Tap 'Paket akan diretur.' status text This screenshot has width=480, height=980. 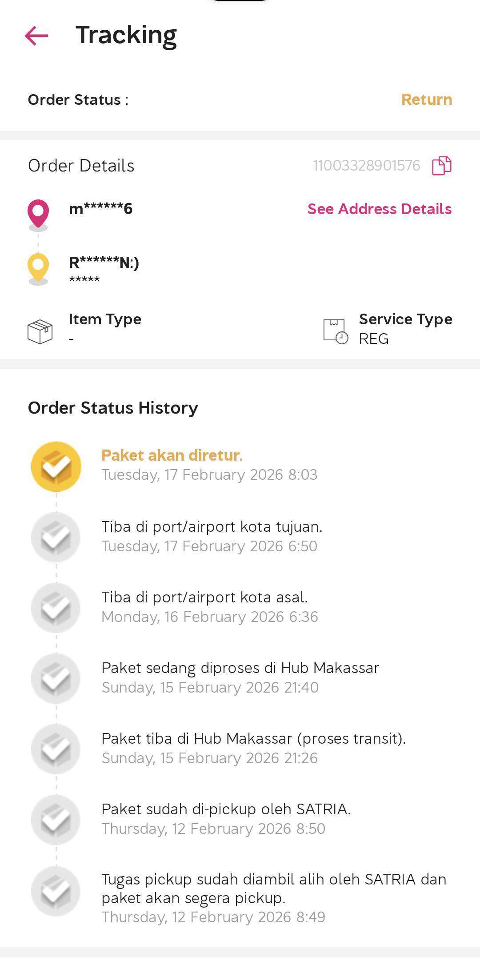click(172, 455)
